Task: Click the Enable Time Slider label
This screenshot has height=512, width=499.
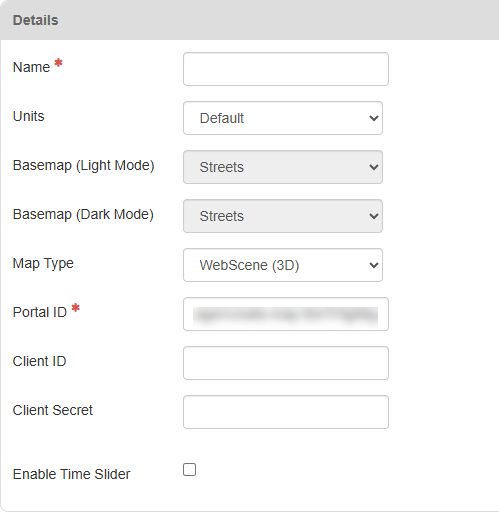Action: pos(71,474)
